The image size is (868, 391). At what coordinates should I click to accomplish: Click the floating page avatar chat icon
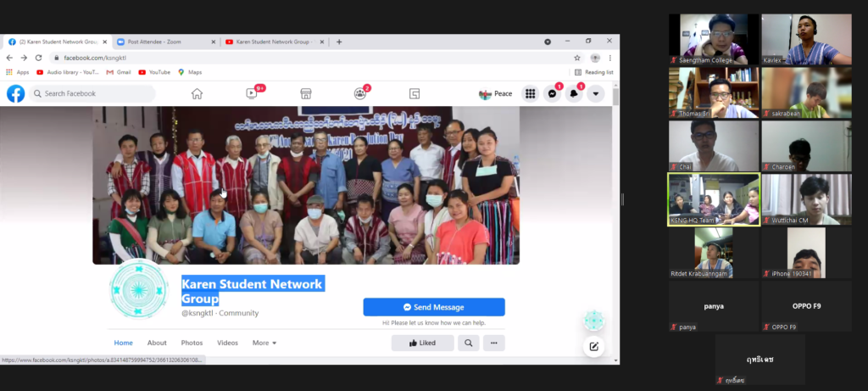(594, 321)
